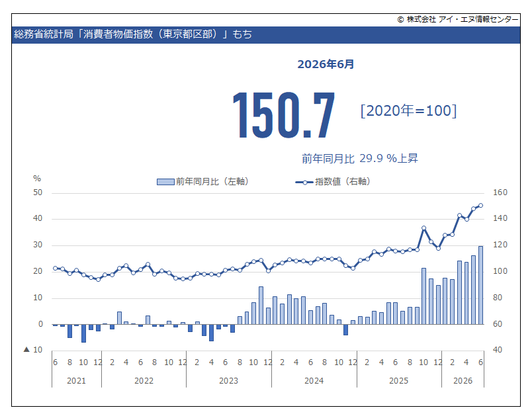Click right axis value 40
The height and width of the screenshot is (420, 532).
tap(498, 349)
